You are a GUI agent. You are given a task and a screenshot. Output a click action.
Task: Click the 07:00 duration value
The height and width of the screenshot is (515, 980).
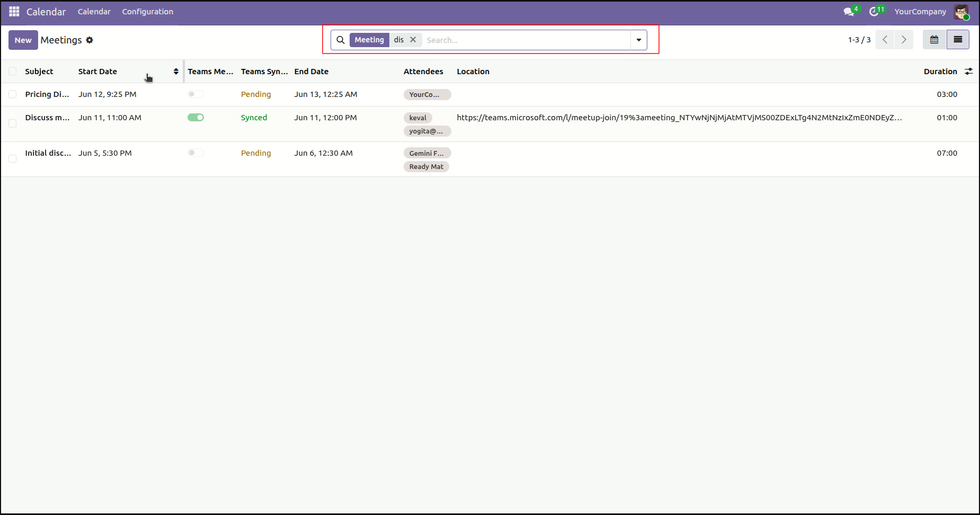[947, 153]
